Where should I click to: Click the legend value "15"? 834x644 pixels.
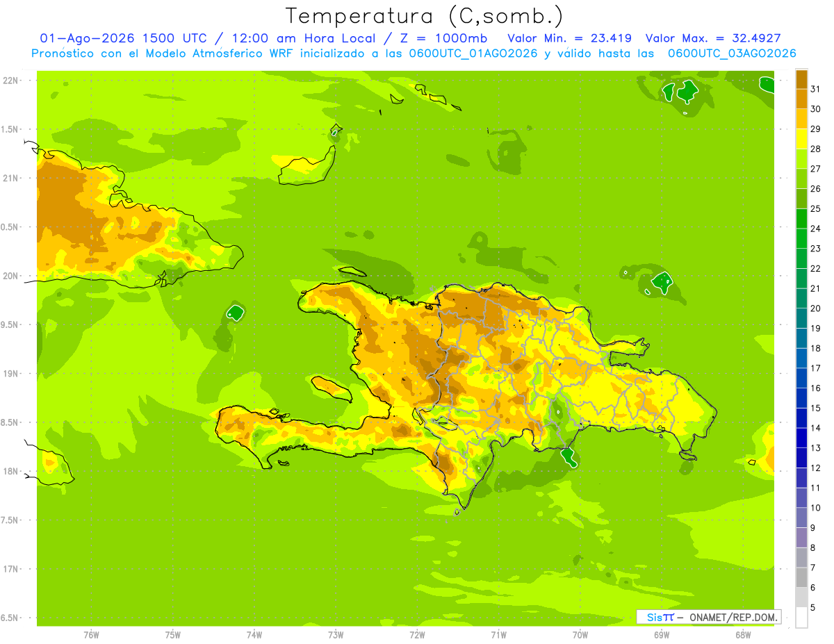click(816, 408)
